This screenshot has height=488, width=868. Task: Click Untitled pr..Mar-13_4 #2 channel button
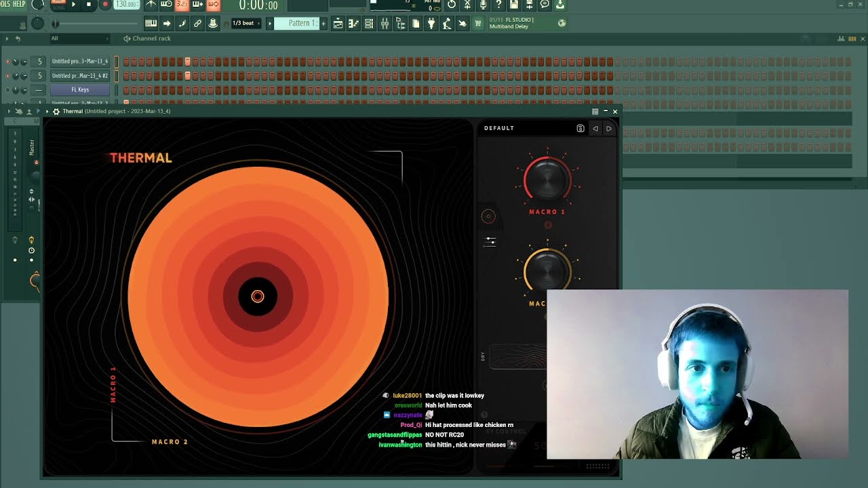click(79, 76)
